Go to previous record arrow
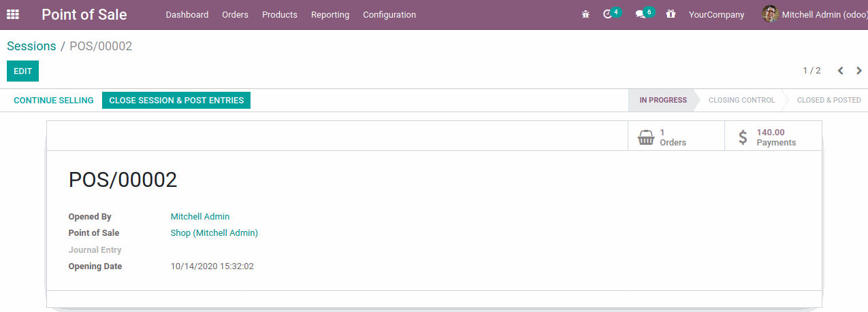Image resolution: width=868 pixels, height=312 pixels. 840,71
